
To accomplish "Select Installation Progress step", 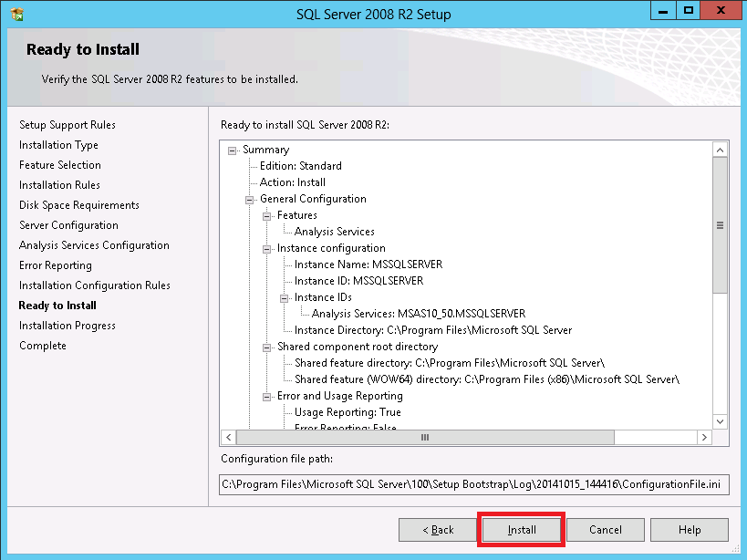I will coord(67,326).
